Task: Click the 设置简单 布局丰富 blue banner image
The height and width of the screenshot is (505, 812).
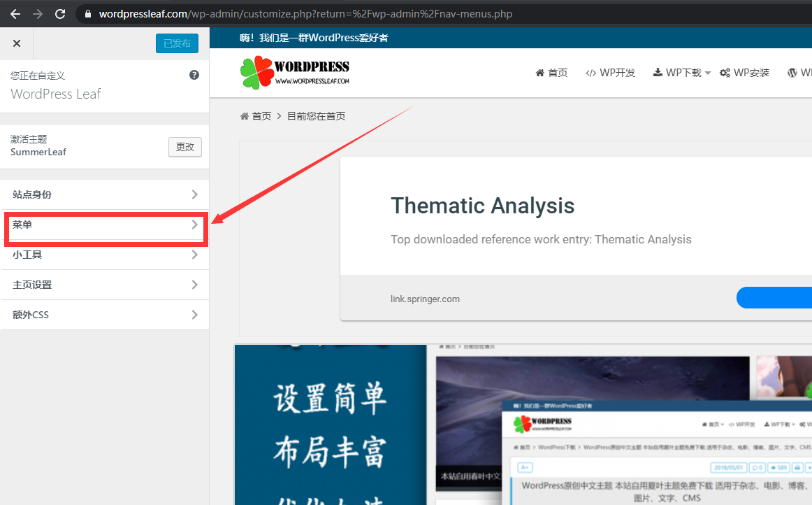Action: click(331, 425)
